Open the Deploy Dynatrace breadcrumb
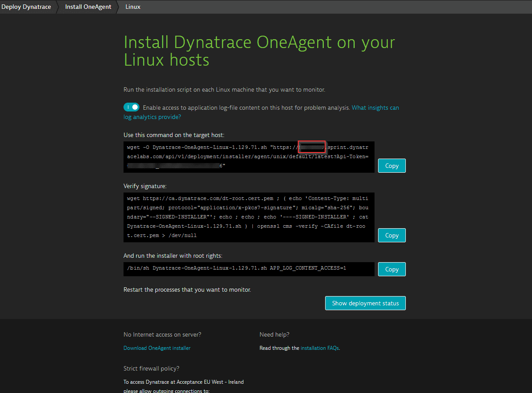 pyautogui.click(x=26, y=7)
